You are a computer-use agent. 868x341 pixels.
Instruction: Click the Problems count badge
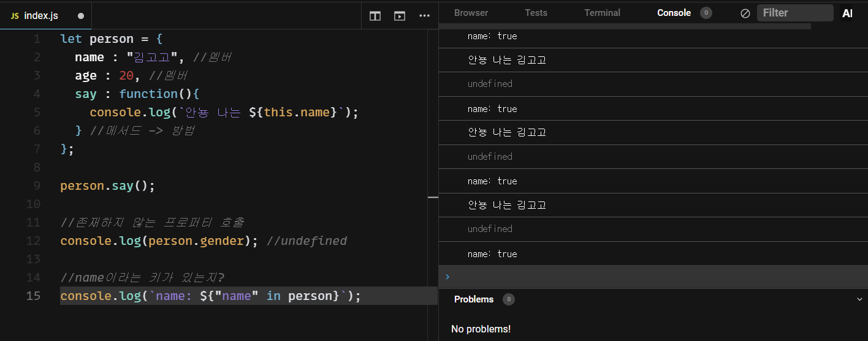coord(508,299)
